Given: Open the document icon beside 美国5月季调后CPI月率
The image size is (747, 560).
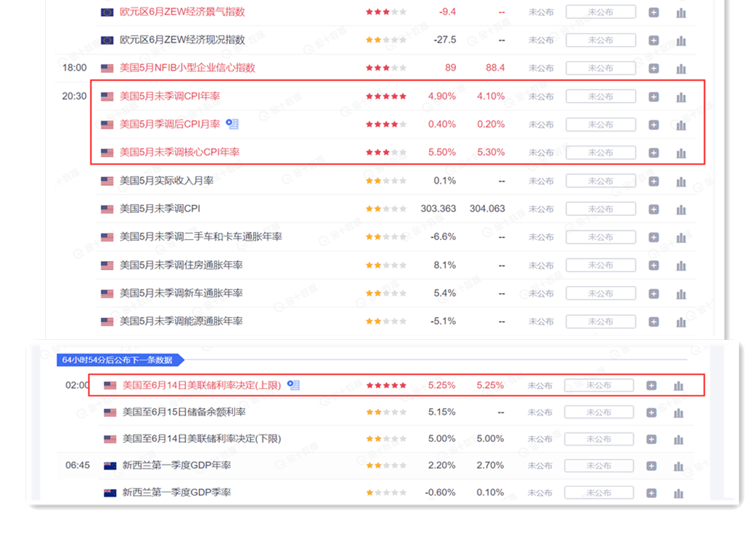Looking at the screenshot, I should pyautogui.click(x=232, y=124).
